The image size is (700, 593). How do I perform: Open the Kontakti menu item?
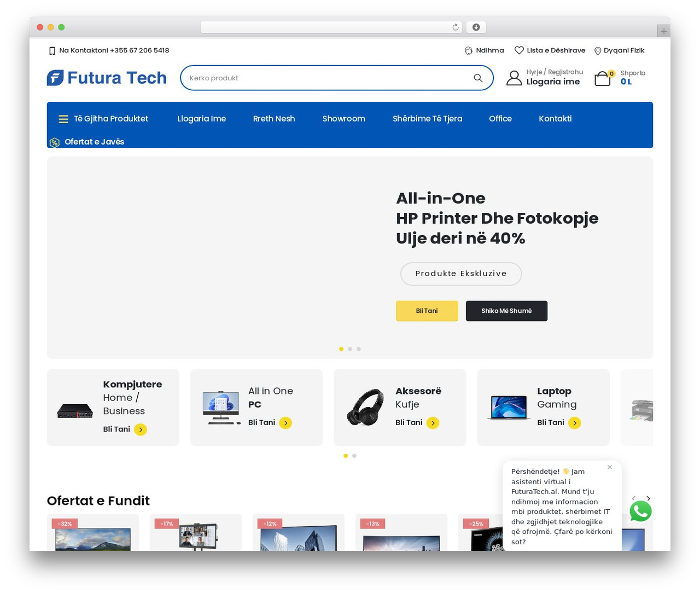tap(555, 119)
